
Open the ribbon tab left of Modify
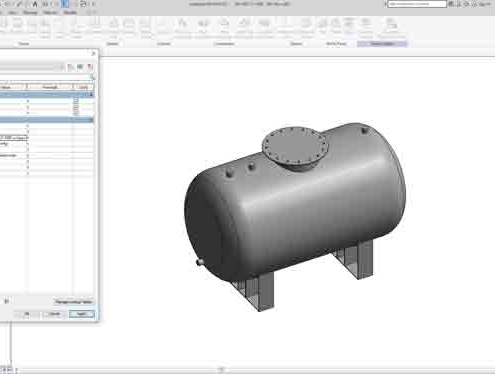[x=50, y=12]
